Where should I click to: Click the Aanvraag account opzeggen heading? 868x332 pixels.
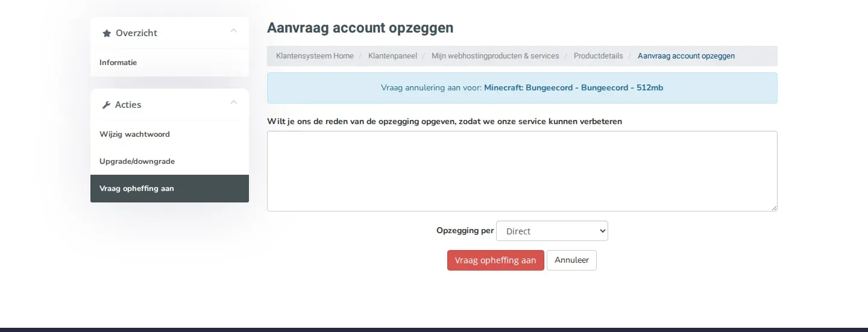(360, 28)
